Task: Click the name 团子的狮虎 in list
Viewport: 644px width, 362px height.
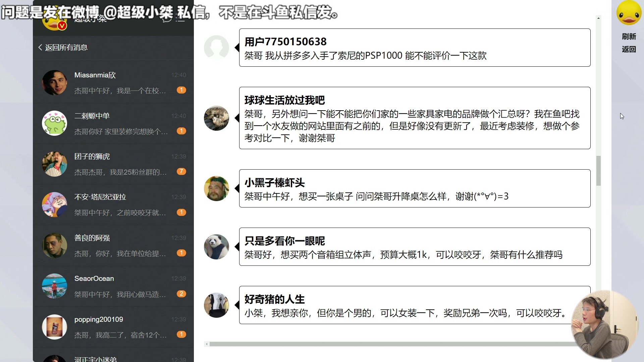Action: (x=92, y=157)
